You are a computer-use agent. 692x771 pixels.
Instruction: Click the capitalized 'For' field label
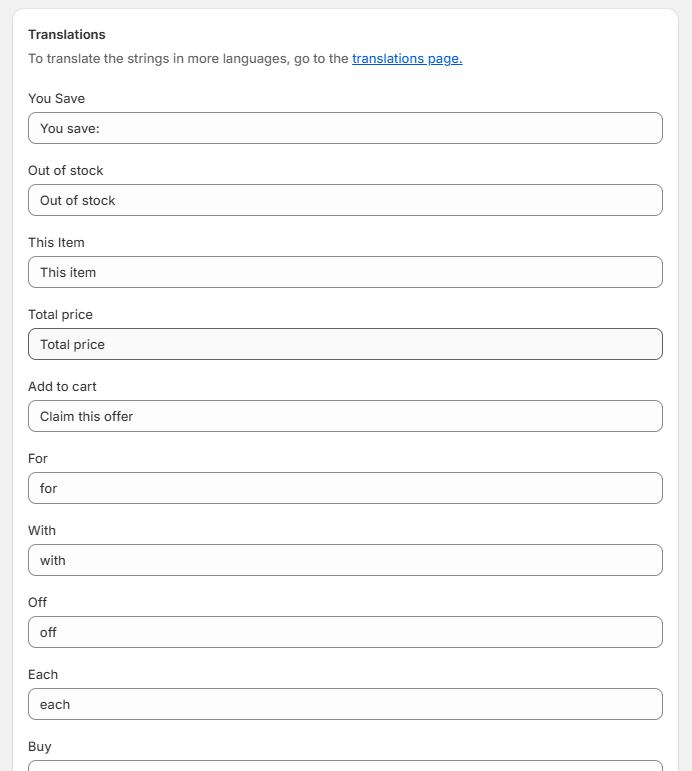(37, 458)
